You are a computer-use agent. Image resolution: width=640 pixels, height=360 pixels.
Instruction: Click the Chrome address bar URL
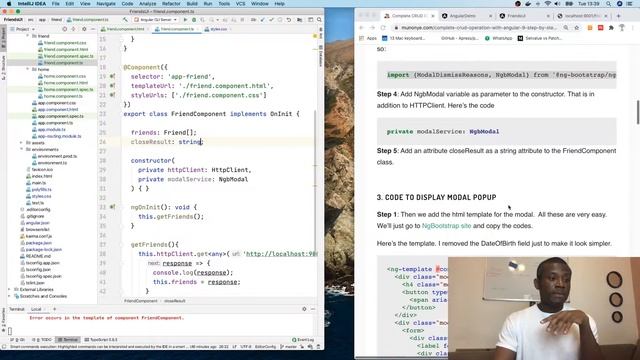tap(478, 28)
